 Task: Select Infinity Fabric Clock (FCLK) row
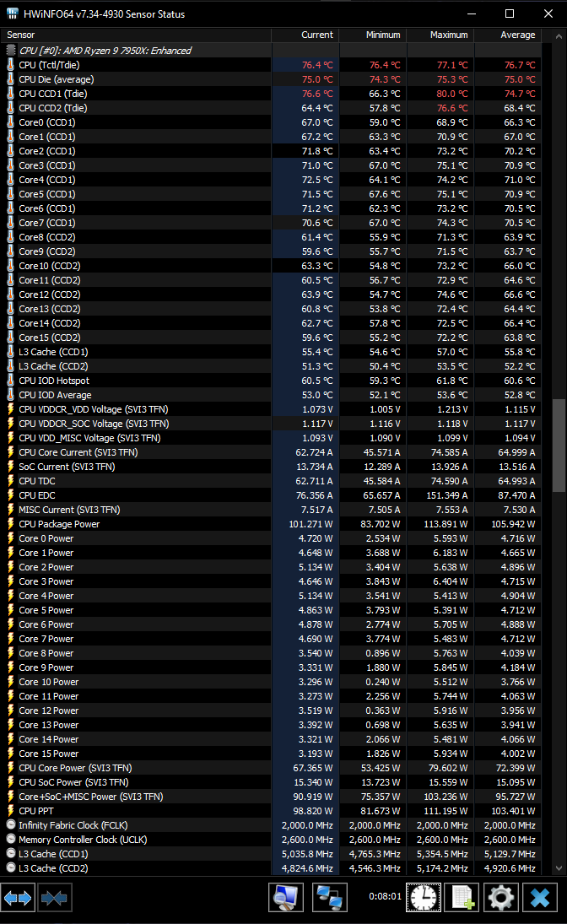coord(271,825)
